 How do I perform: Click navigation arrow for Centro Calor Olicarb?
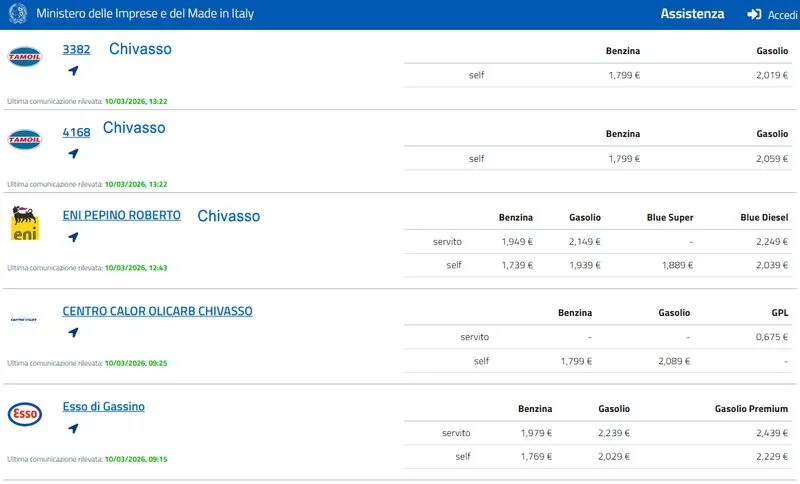pyautogui.click(x=73, y=333)
